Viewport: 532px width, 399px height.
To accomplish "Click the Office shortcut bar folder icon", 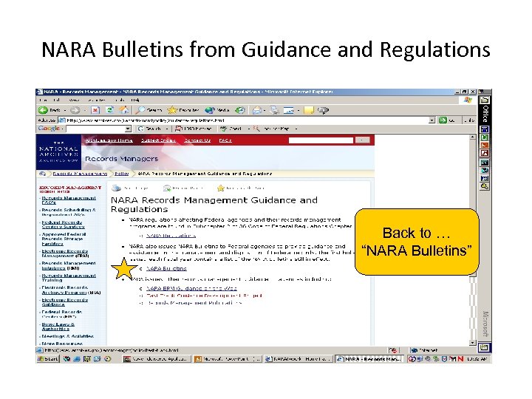I will (485, 100).
